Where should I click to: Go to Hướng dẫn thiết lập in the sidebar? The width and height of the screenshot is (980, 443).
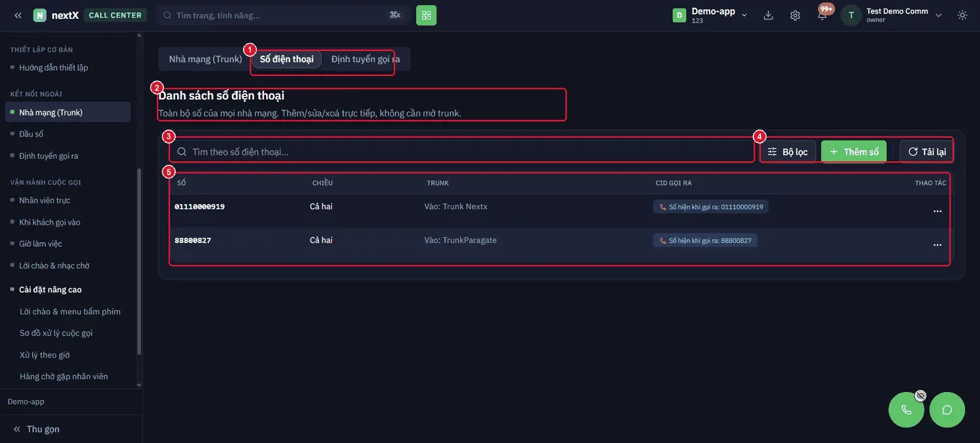click(54, 67)
